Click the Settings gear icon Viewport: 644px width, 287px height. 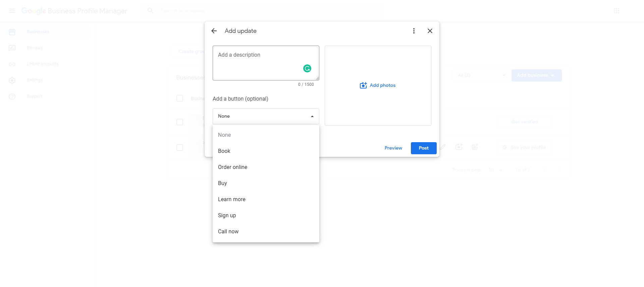[12, 80]
